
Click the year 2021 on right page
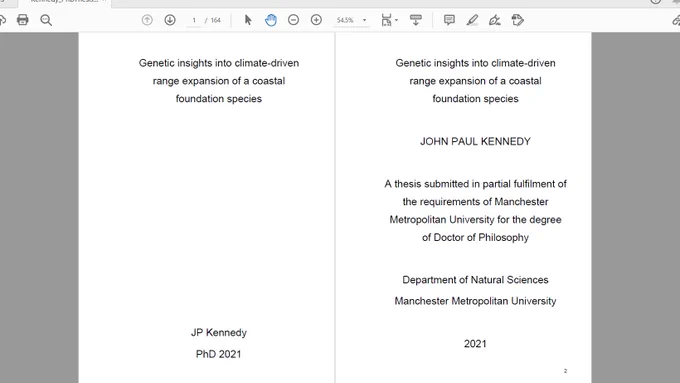(x=475, y=344)
